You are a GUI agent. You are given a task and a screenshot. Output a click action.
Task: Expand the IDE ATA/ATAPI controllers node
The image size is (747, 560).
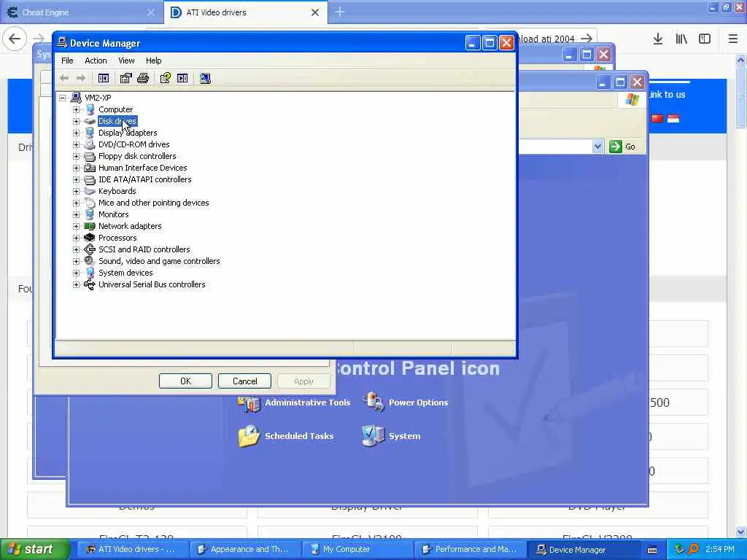(76, 179)
